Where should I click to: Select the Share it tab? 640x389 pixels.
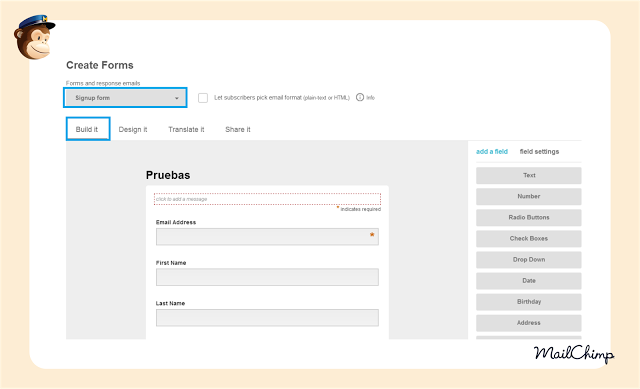point(238,129)
